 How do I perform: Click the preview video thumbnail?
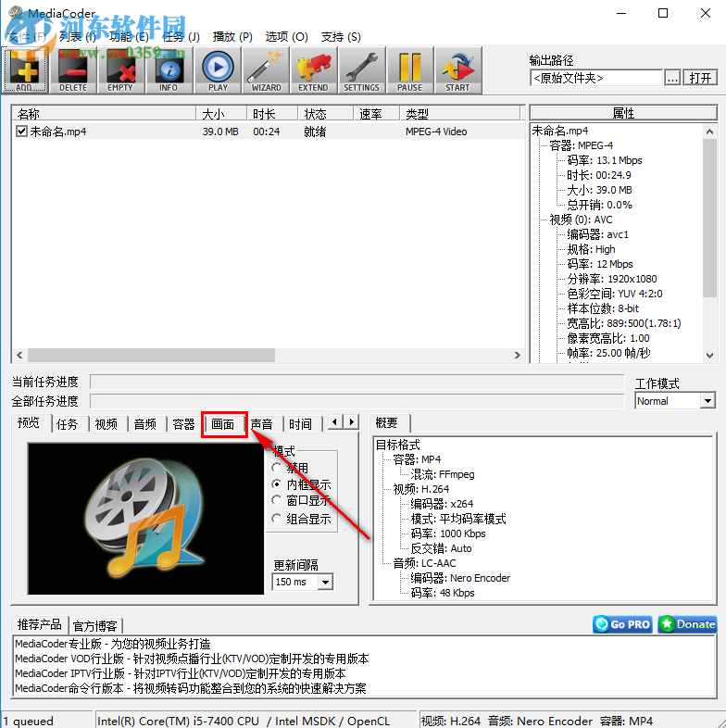coord(145,519)
